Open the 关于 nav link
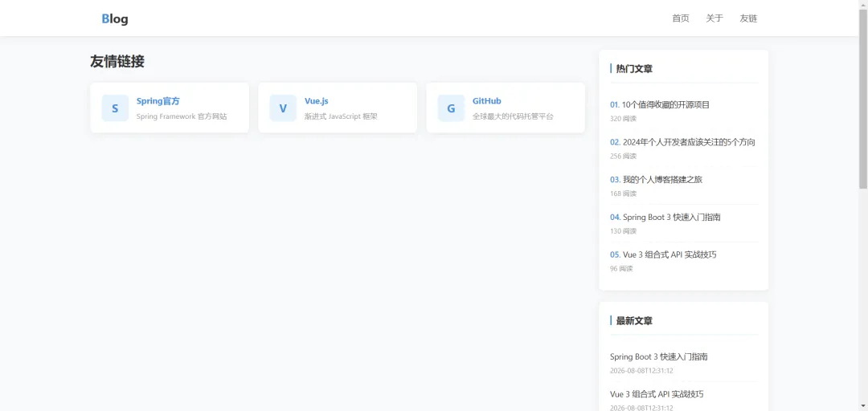This screenshot has width=868, height=411. pyautogui.click(x=714, y=18)
